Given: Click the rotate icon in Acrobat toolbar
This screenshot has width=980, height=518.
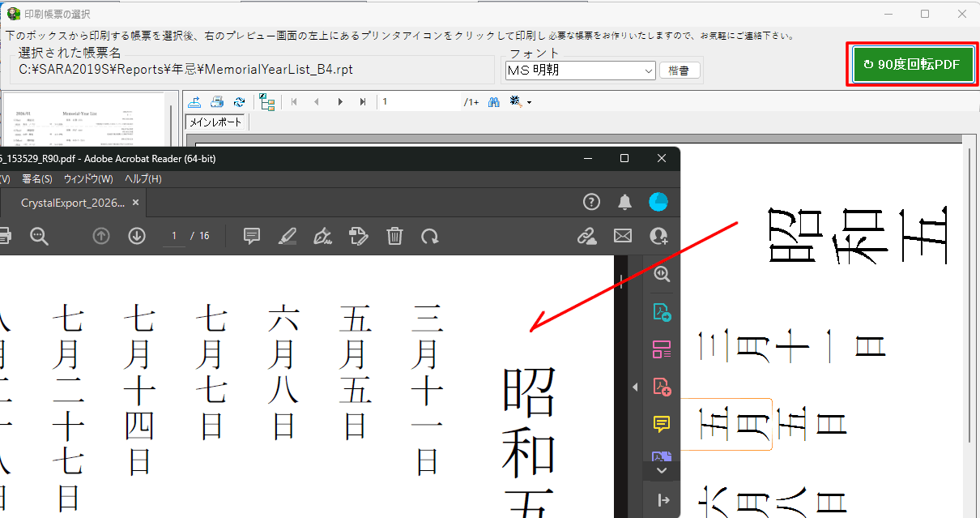Looking at the screenshot, I should point(429,236).
